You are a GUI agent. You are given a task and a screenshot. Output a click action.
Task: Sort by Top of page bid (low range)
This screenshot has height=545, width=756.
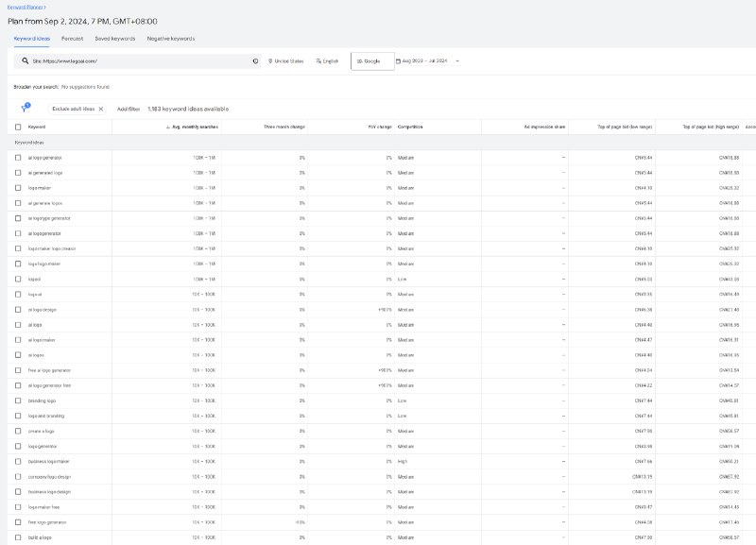625,127
